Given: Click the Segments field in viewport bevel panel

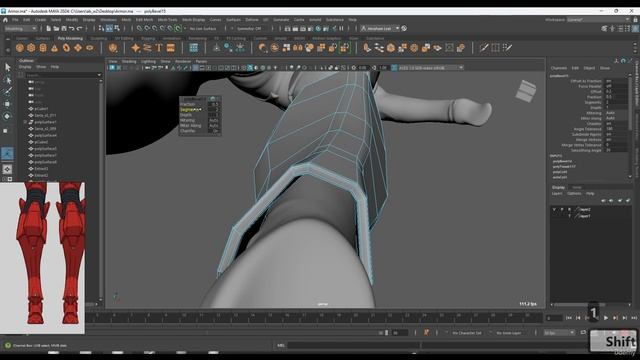Looking at the screenshot, I should coord(214,110).
